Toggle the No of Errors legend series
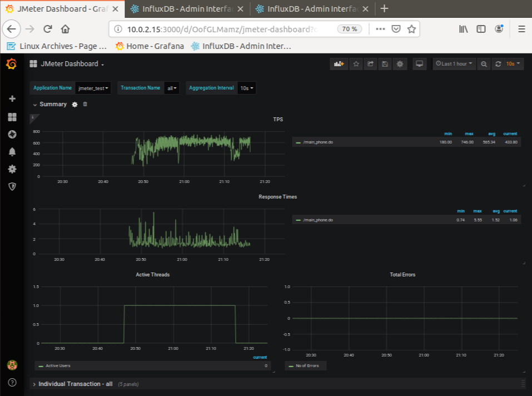Screen dimensions: 532x396 (307, 365)
